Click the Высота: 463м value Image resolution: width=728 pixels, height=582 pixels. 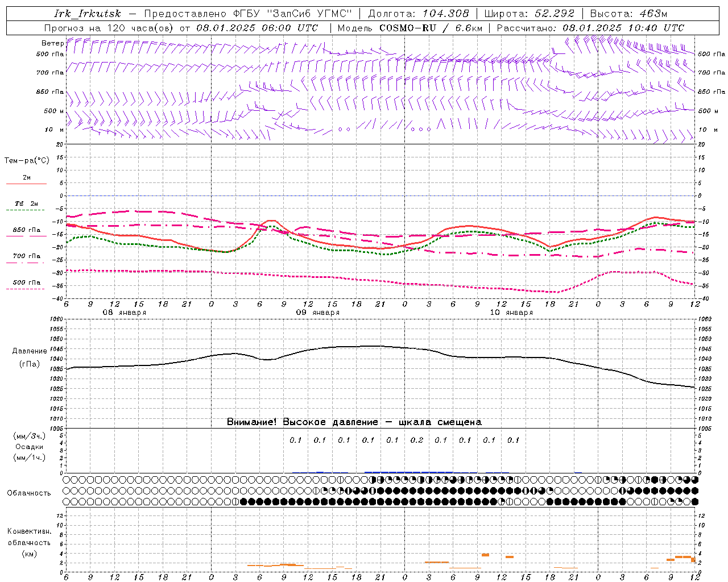629,14
